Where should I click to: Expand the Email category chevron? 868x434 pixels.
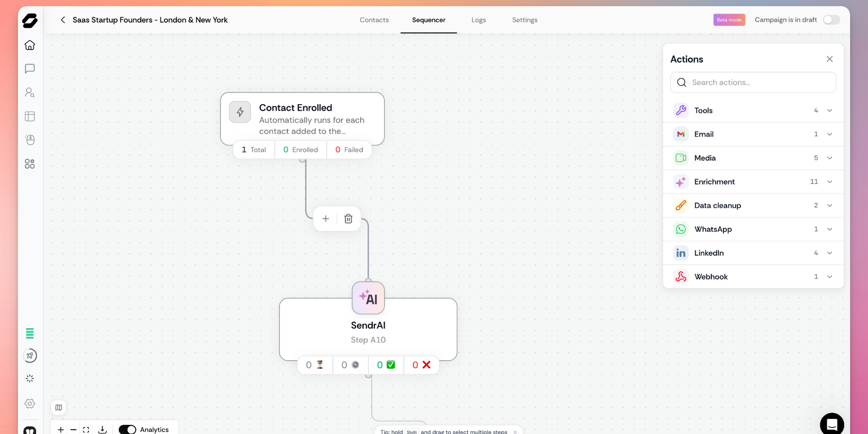point(829,135)
